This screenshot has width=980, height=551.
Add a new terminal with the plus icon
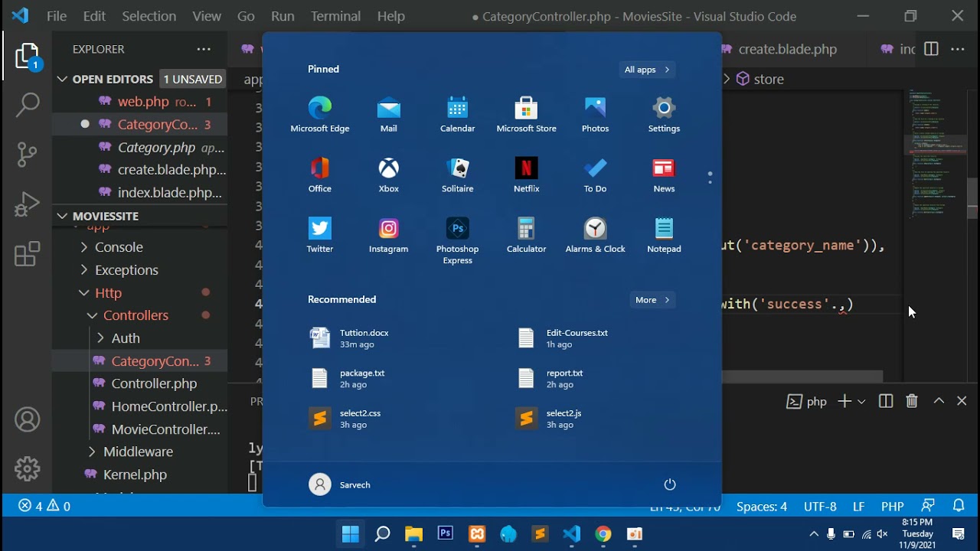844,402
